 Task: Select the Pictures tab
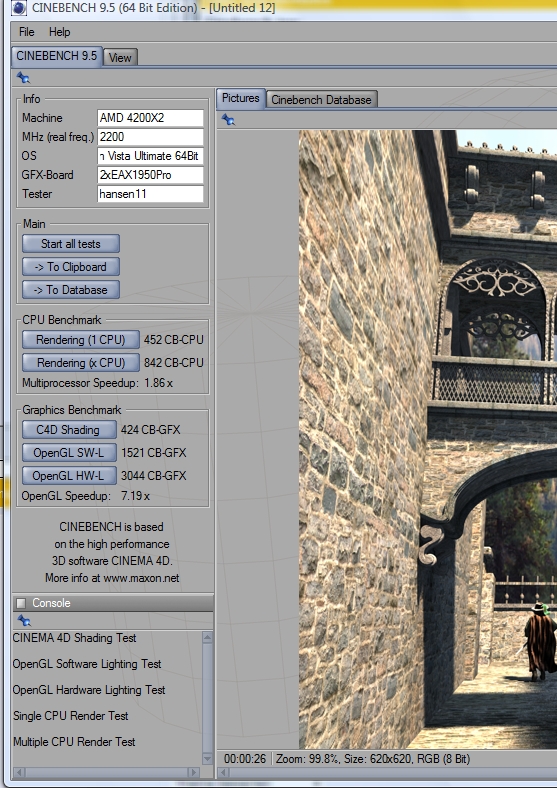point(241,97)
